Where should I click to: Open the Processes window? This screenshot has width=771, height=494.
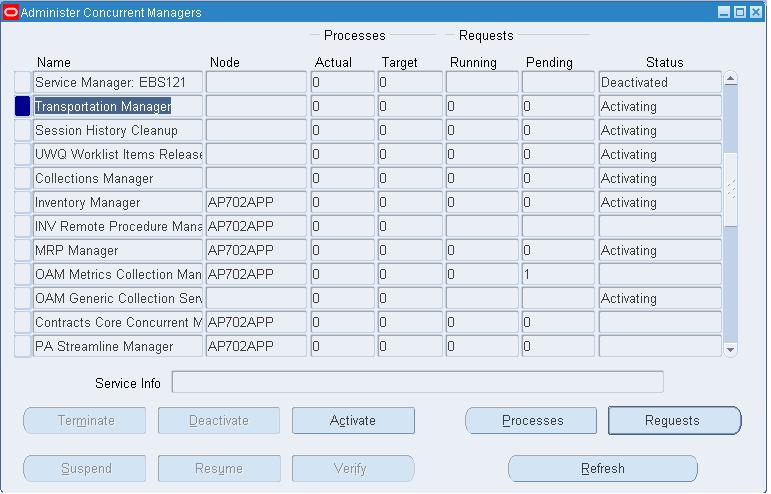coord(531,421)
